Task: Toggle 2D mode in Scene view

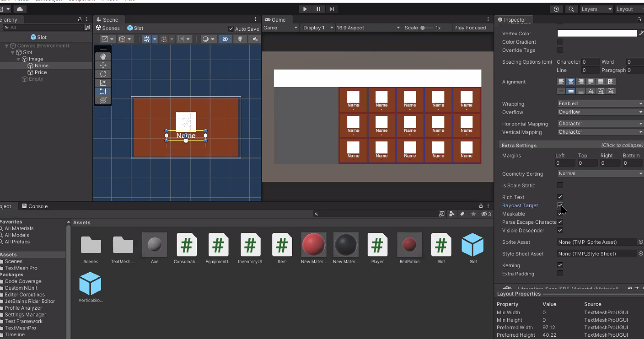Action: click(225, 39)
